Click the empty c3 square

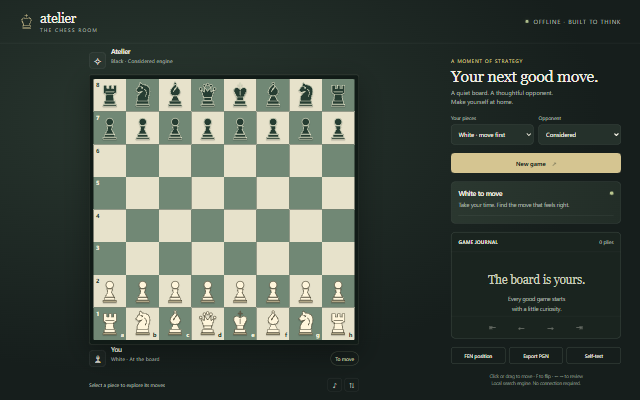click(x=175, y=258)
